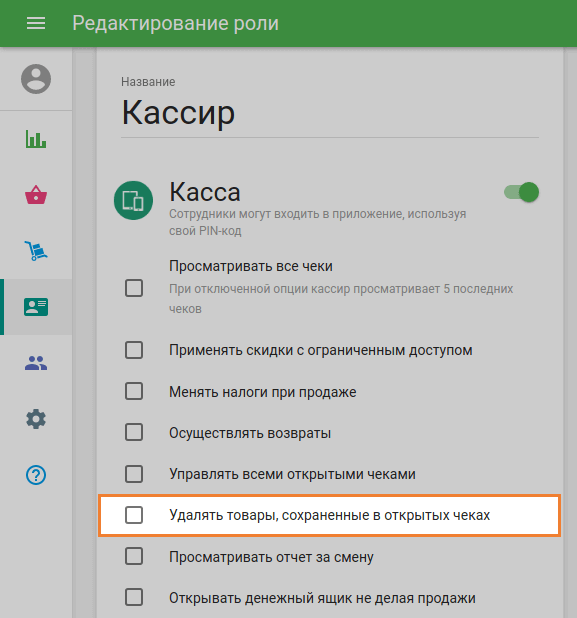Viewport: 577px width, 618px height.
Task: Tick the Менять налоги при продаже checkbox
Action: click(134, 391)
